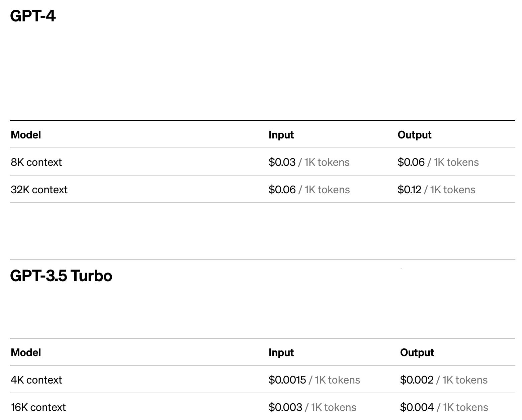Viewport: 522px width, 420px height.
Task: Click the Model column header under GPT-3.5 Turbo
Action: coord(26,352)
